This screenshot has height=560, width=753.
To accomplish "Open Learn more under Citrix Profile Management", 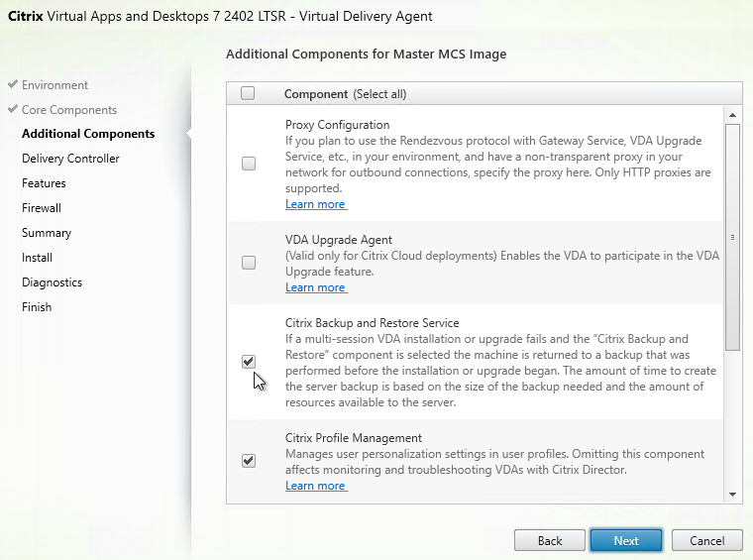I will [x=315, y=486].
